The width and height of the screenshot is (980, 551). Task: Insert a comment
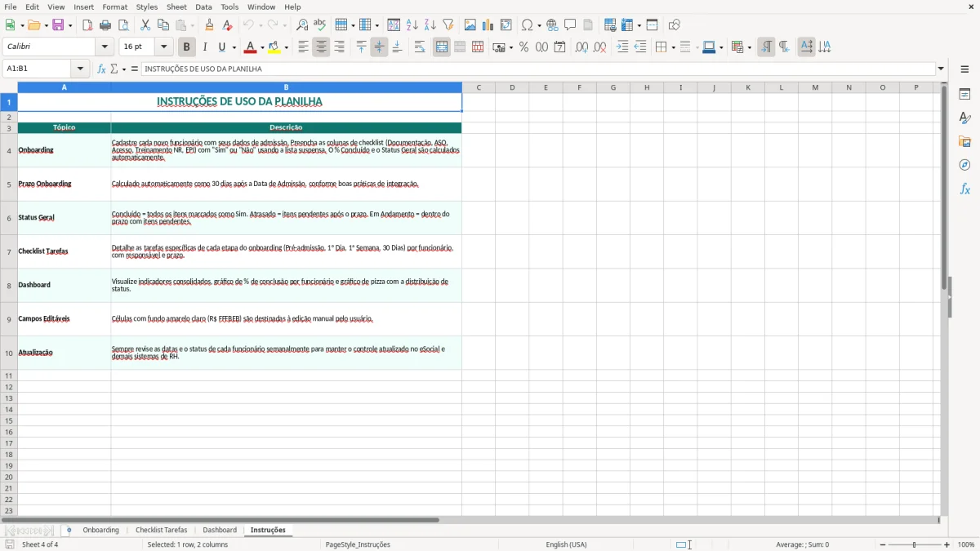(x=570, y=25)
